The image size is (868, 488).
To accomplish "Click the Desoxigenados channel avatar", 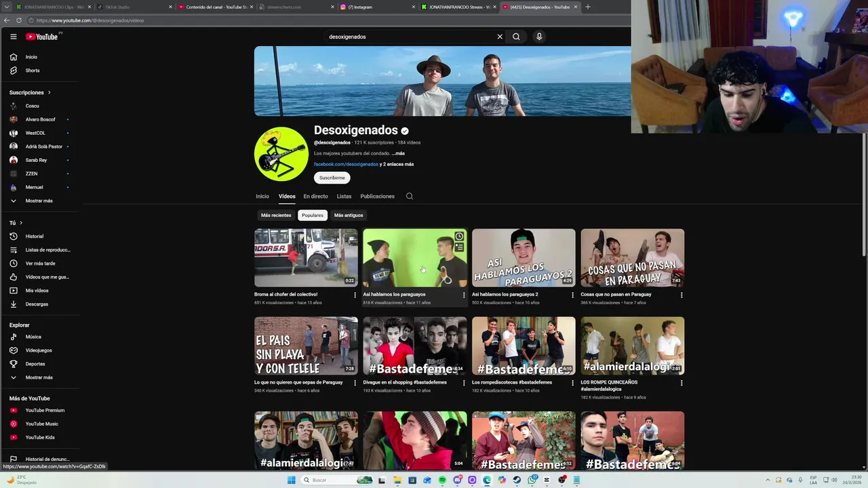I will pos(281,154).
